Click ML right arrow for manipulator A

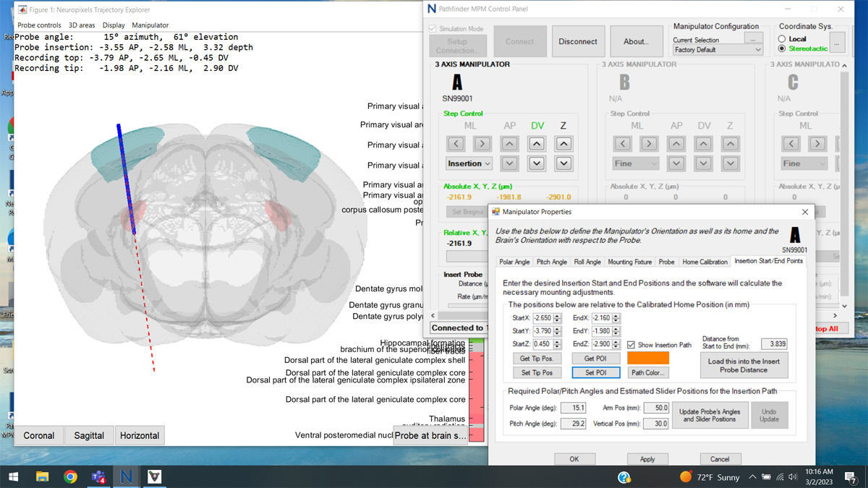click(482, 144)
